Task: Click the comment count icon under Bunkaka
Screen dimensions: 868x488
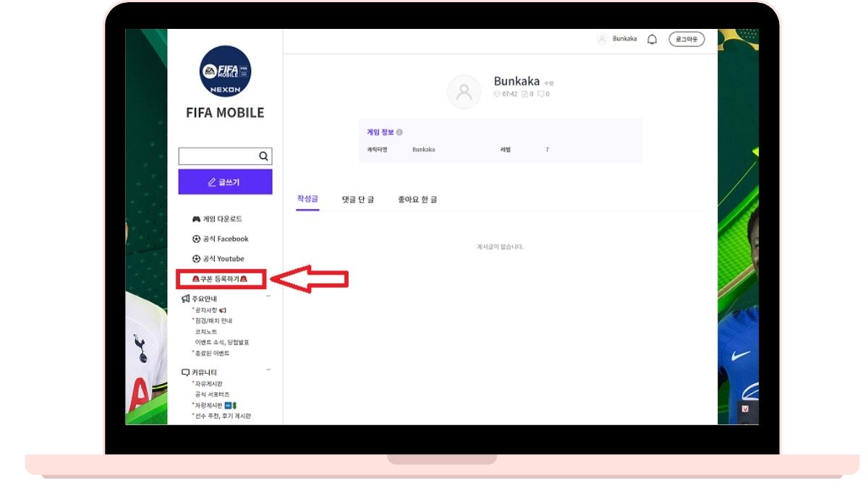Action: [541, 94]
